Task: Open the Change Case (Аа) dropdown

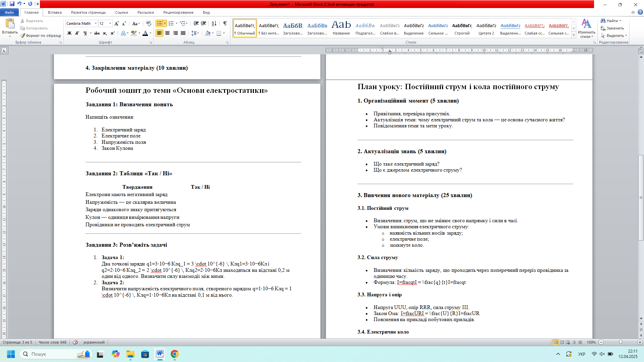Action: coord(136,23)
